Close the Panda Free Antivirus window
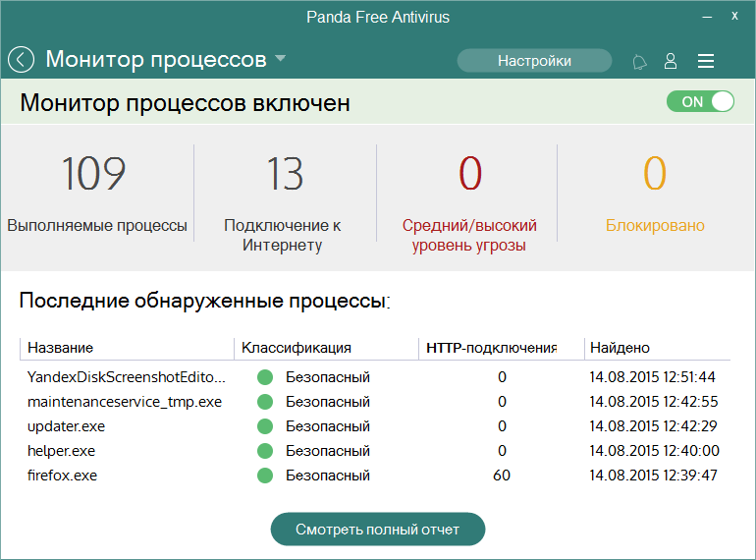Screen dimensions: 756x560 pyautogui.click(x=734, y=16)
